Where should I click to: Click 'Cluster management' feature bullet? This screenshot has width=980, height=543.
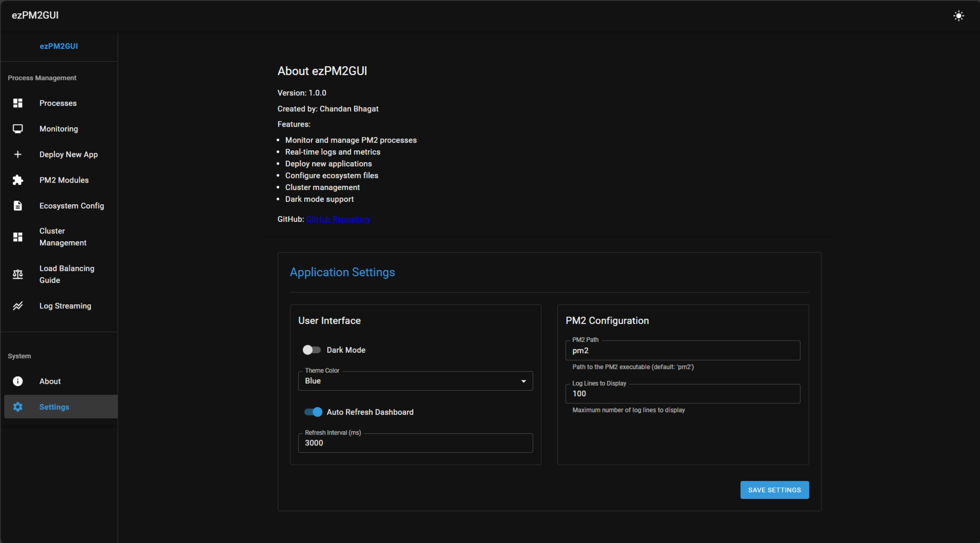click(x=322, y=187)
